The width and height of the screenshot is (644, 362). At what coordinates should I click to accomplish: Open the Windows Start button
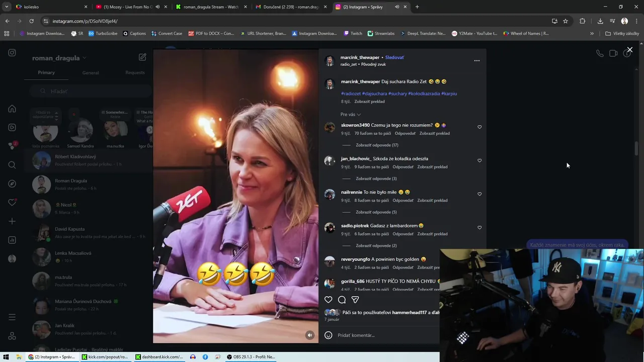tap(6, 357)
